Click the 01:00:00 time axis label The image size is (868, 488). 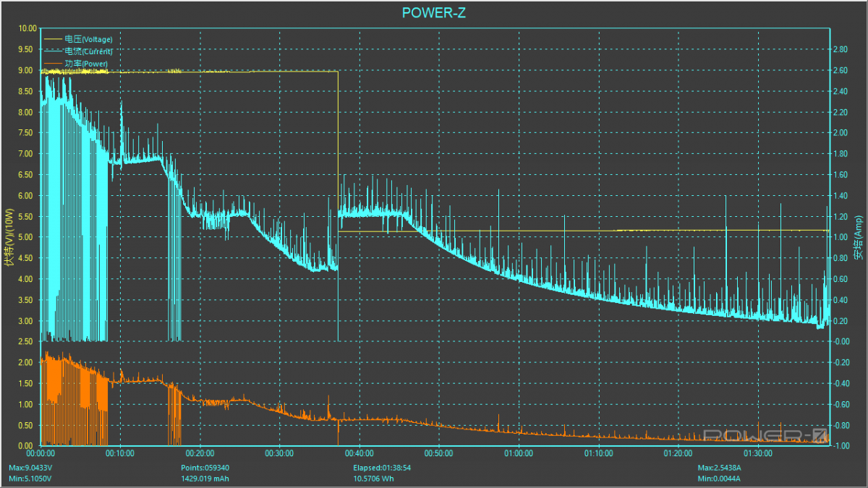519,453
